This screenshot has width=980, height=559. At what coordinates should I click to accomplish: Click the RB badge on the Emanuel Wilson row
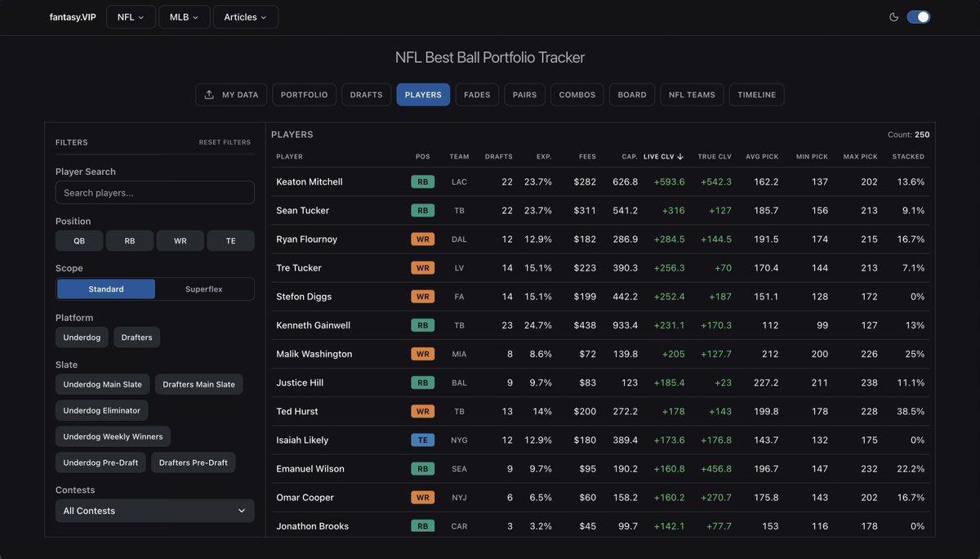[x=422, y=469]
